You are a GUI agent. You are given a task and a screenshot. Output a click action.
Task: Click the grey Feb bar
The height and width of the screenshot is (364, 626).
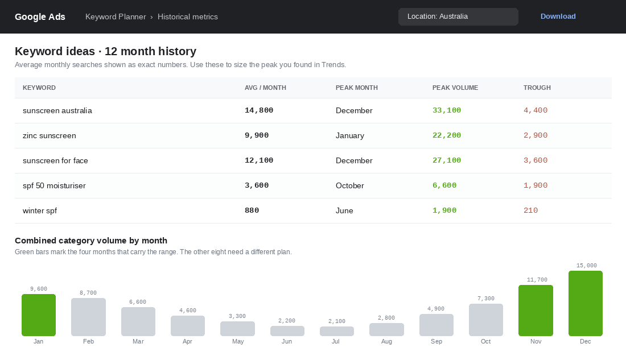tap(88, 317)
